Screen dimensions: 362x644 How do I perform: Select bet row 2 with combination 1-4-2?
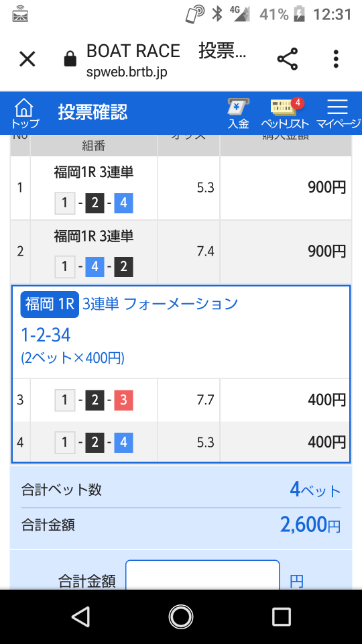click(181, 252)
